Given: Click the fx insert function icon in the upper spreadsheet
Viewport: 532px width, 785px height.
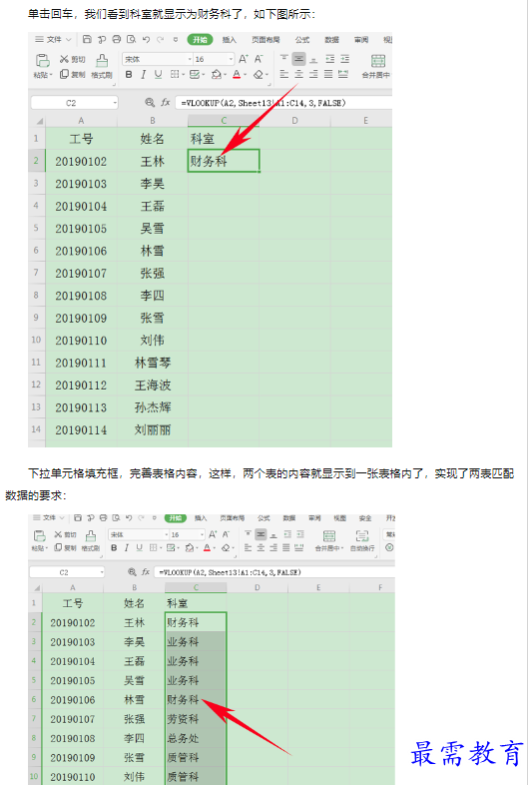Looking at the screenshot, I should (x=166, y=102).
